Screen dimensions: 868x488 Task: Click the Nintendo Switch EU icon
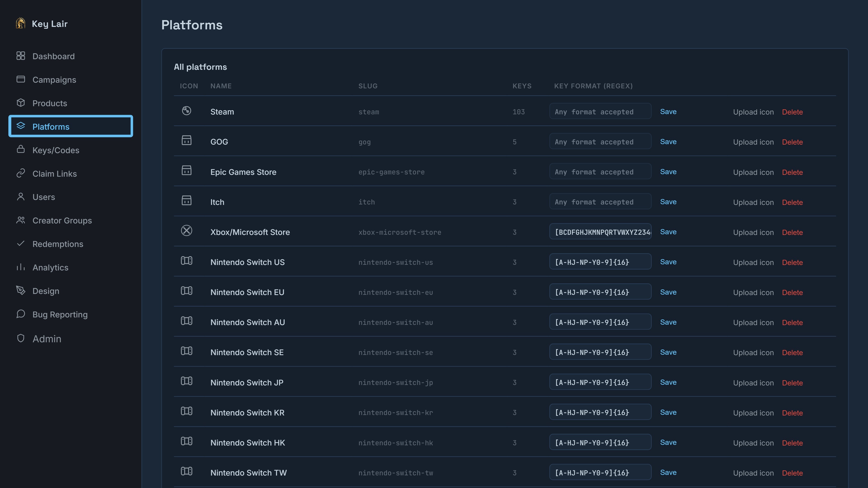186,291
